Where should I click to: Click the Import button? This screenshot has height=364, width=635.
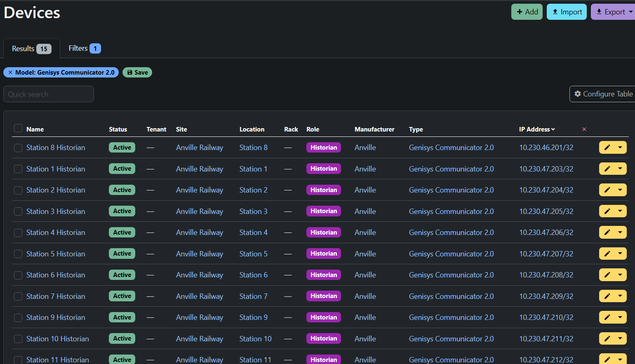click(x=567, y=12)
